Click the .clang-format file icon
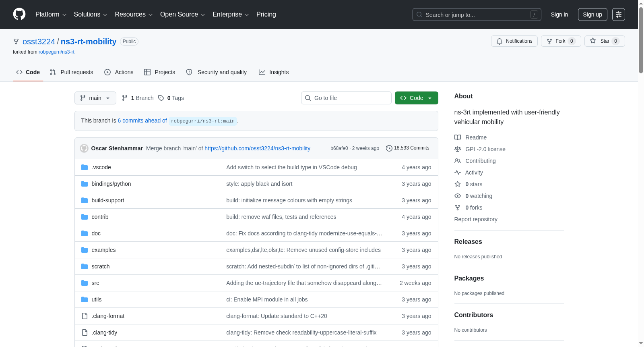The width and height of the screenshot is (644, 347). pyautogui.click(x=85, y=316)
